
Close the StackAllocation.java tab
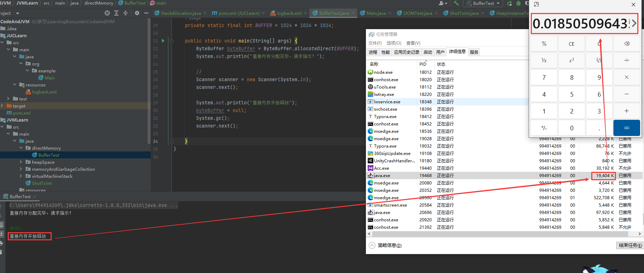pyautogui.click(x=205, y=13)
